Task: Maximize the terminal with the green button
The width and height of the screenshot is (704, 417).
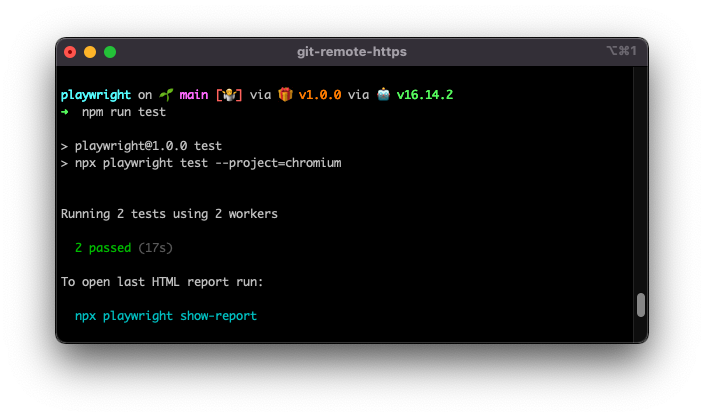Action: (110, 52)
